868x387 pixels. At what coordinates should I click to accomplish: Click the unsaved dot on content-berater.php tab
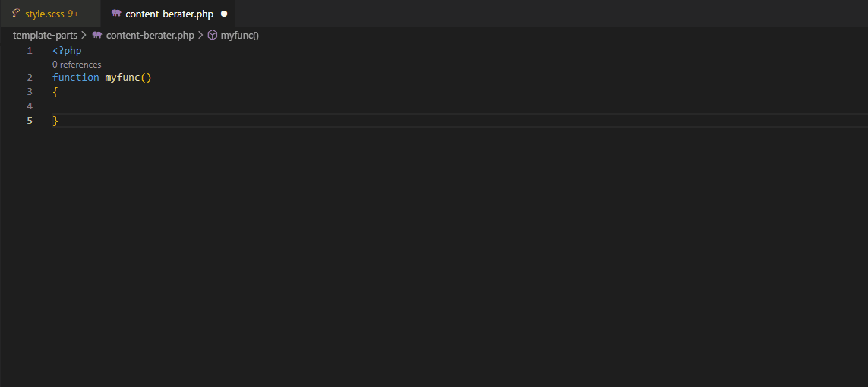224,14
